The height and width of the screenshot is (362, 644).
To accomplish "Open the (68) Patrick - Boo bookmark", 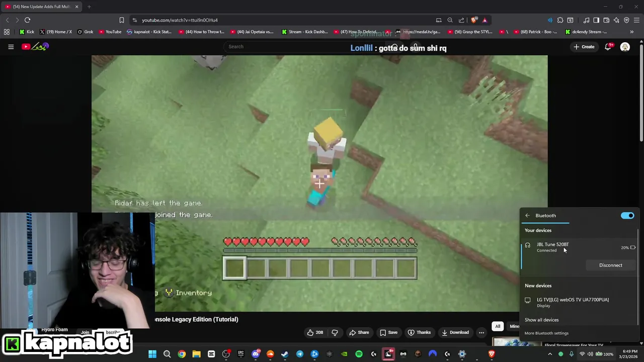I will 535,32.
